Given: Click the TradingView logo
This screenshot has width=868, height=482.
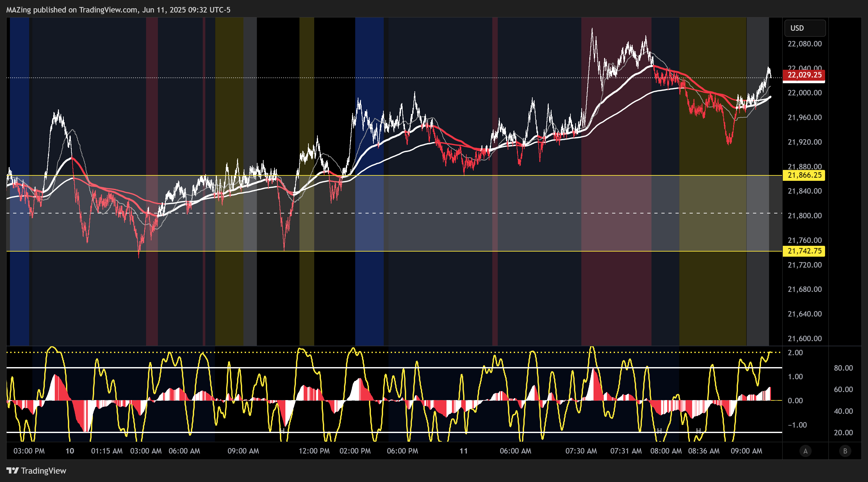Looking at the screenshot, I should pyautogui.click(x=37, y=470).
